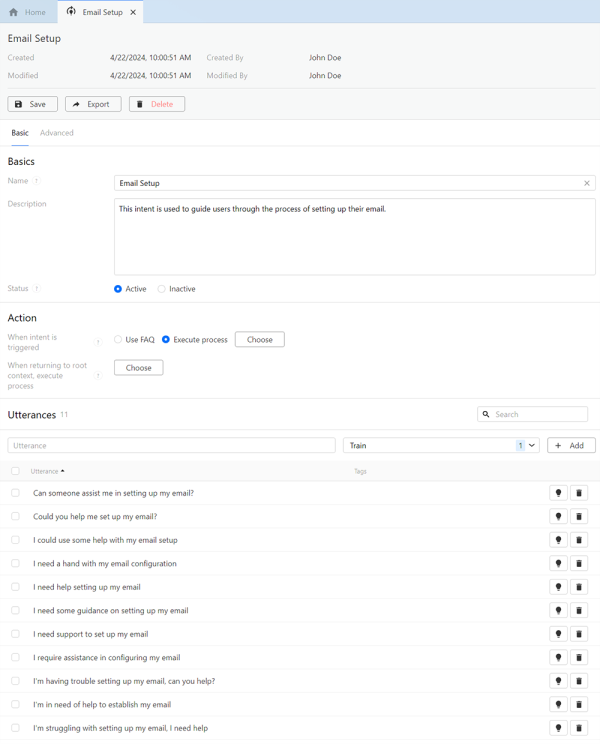
Task: Click "I need some guidance on setting up my email" text
Action: (111, 611)
